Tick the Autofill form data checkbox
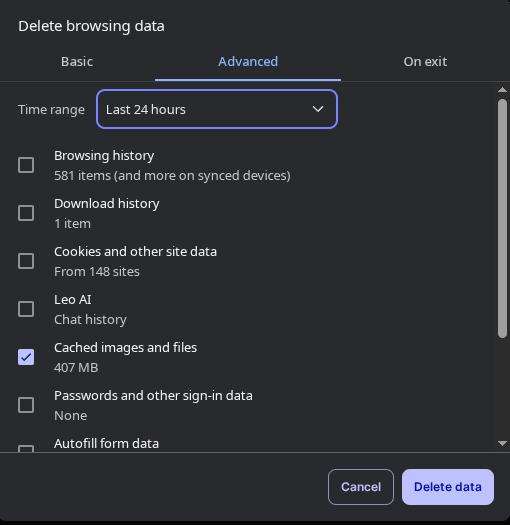This screenshot has width=510, height=525. (26, 449)
